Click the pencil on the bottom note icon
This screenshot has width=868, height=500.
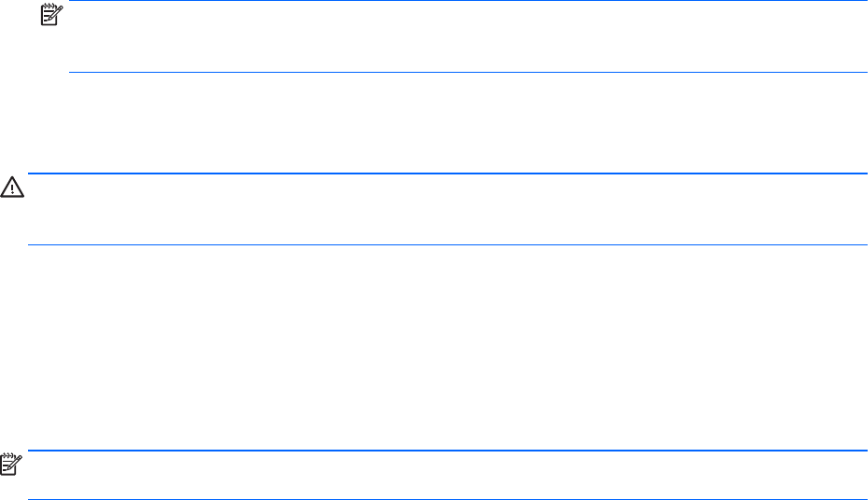[x=15, y=463]
